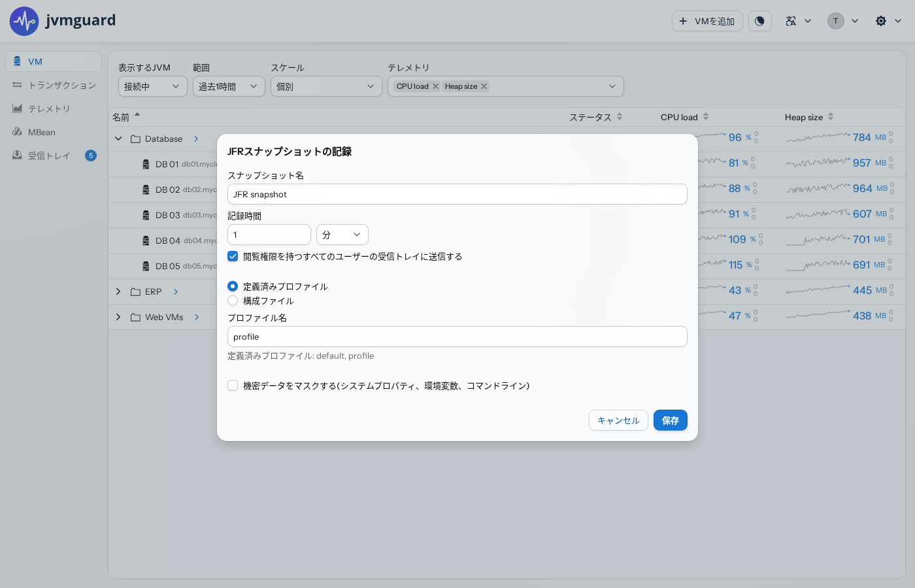Toggle the dark mode theme icon
The height and width of the screenshot is (588, 915).
point(759,21)
